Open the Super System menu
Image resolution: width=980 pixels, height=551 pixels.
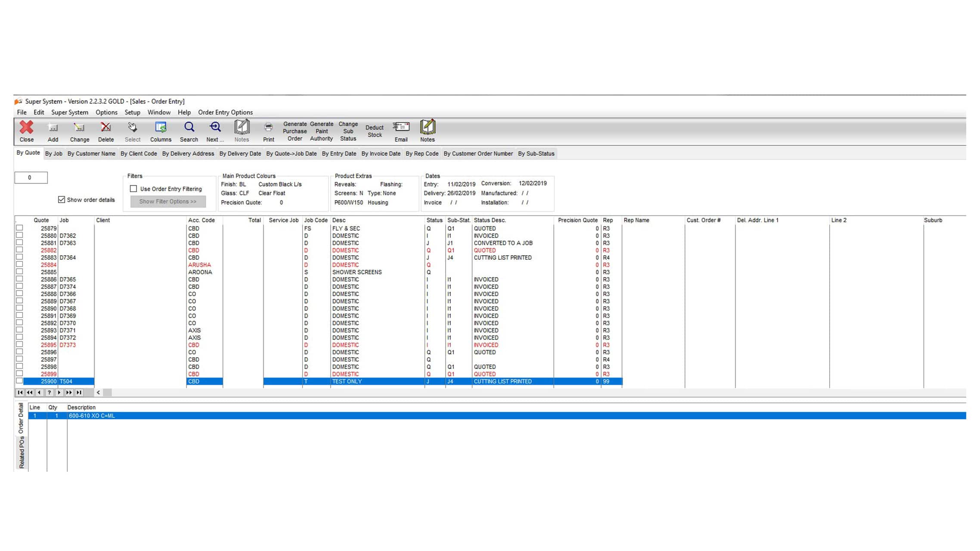[70, 112]
